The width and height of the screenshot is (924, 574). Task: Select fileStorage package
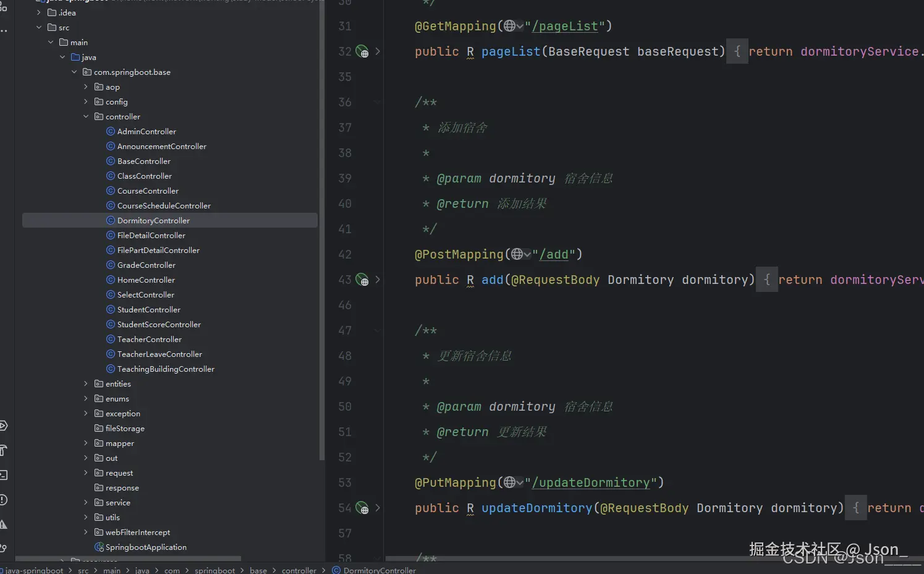(x=125, y=428)
